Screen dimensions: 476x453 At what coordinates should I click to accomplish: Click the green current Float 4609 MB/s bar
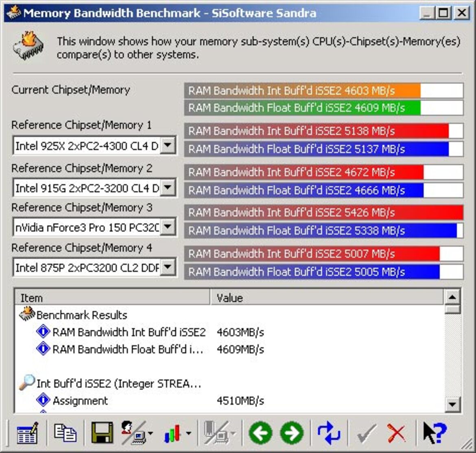click(302, 108)
